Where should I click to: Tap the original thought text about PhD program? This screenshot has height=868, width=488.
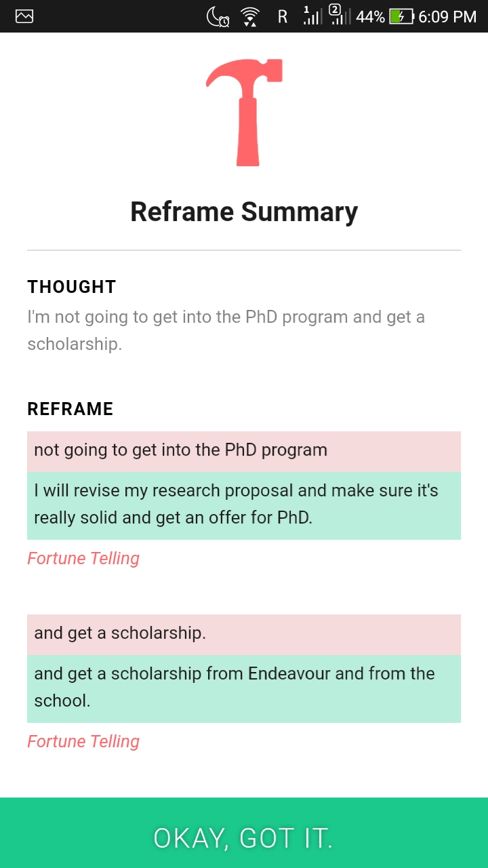[226, 330]
